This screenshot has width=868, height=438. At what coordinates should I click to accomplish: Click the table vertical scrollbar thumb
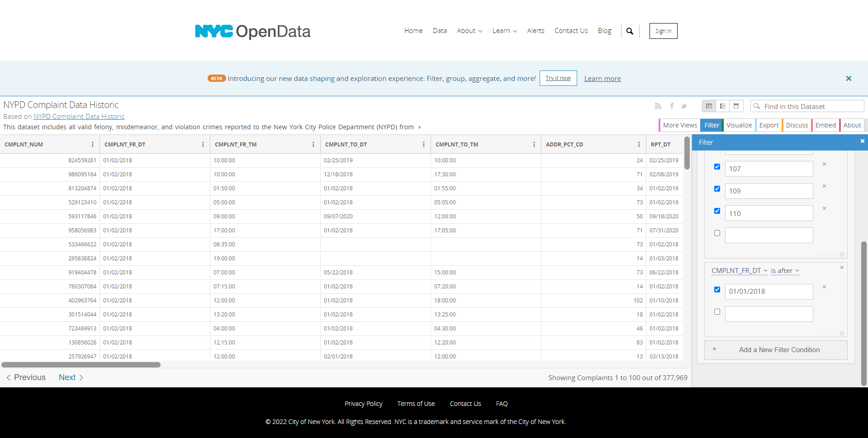[687, 153]
